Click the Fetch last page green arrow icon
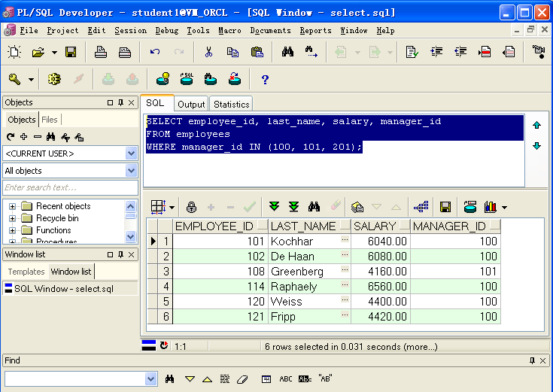The image size is (553, 392). 293,206
